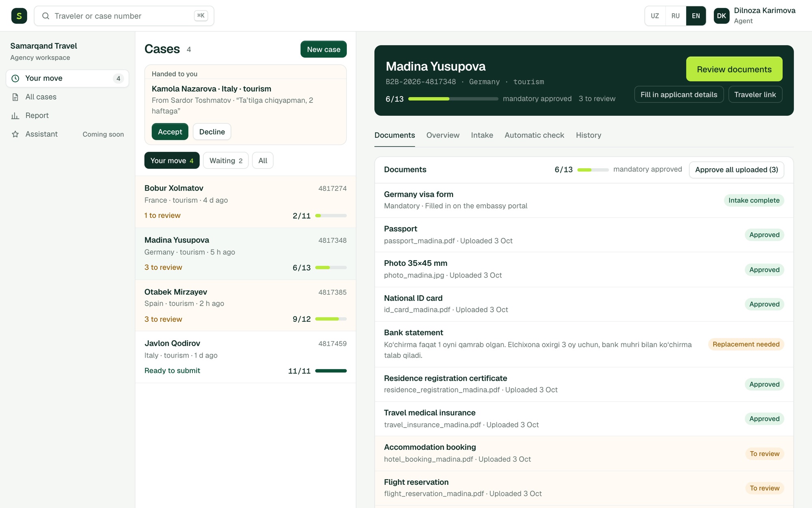Screen dimensions: 812x508
Task: Accept the Kamola Nazarova handoff
Action: pos(170,132)
